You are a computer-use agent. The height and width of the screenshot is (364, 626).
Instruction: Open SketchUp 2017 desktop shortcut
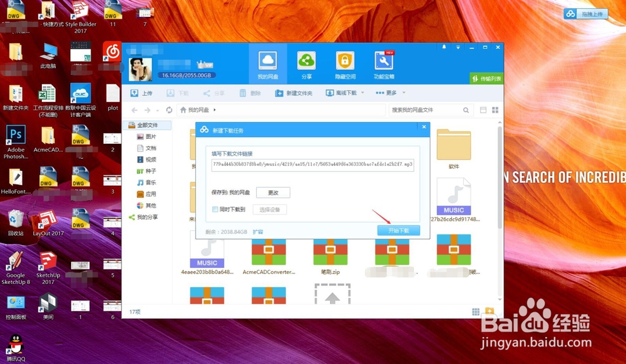(48, 268)
